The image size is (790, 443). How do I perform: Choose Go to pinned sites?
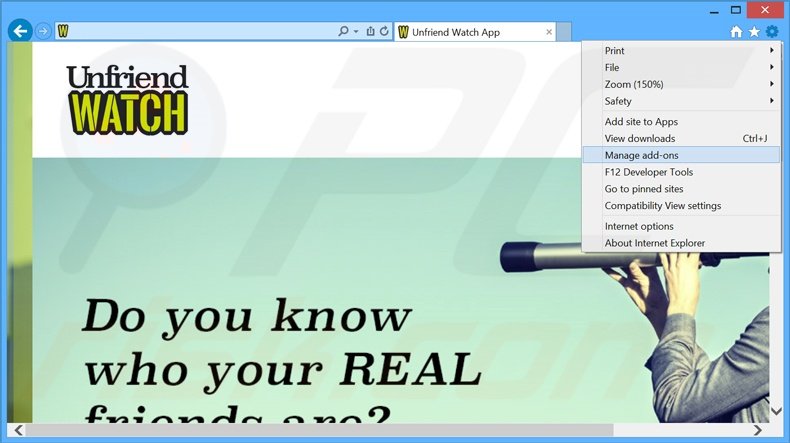(x=681, y=188)
